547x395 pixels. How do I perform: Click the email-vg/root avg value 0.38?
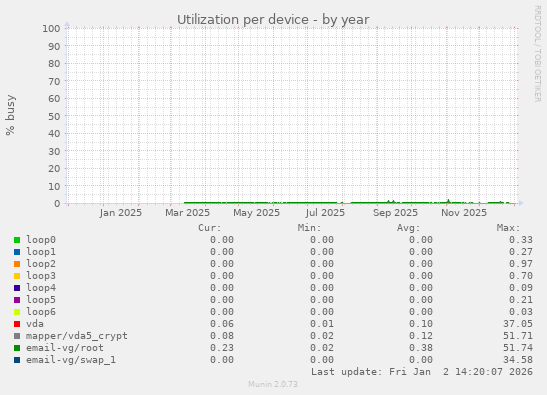coord(421,348)
